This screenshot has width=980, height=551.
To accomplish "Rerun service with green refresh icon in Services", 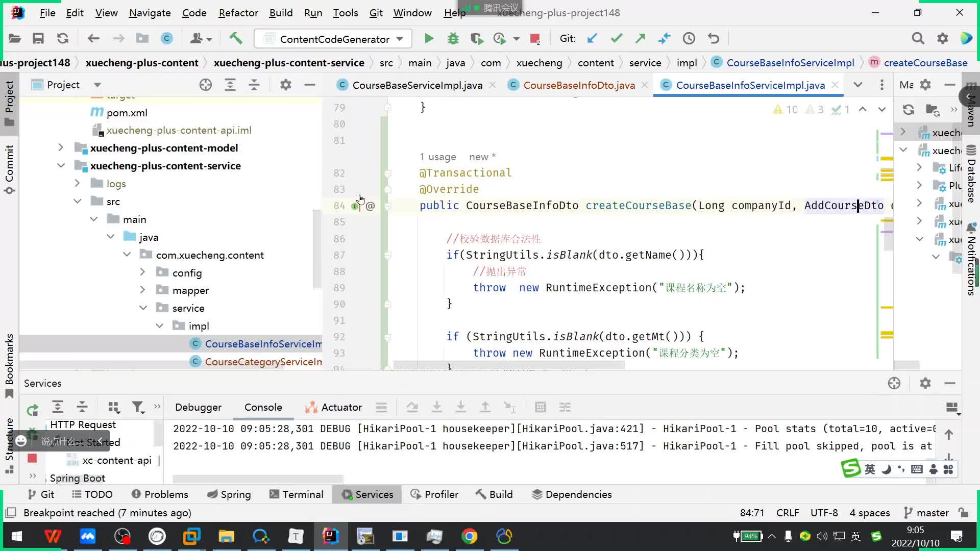I will click(x=33, y=409).
